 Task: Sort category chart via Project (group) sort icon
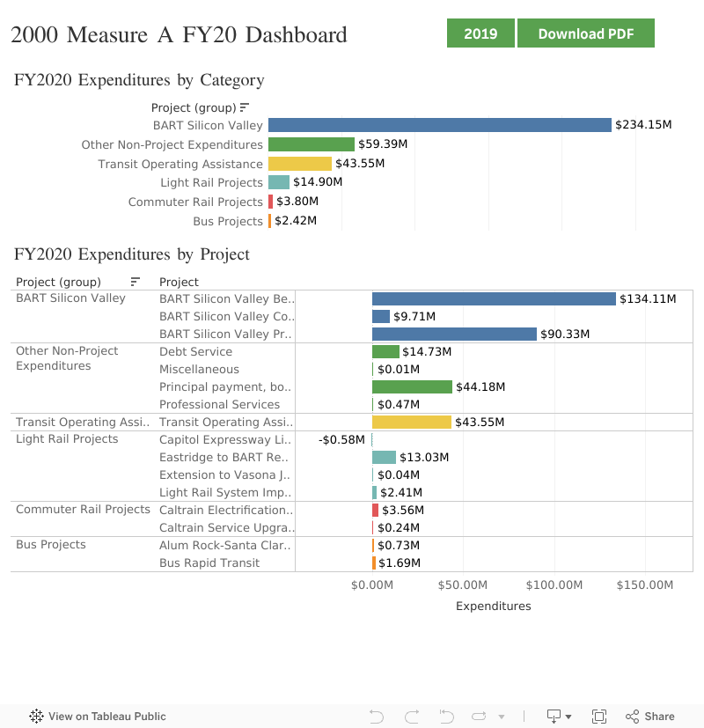tap(245, 107)
